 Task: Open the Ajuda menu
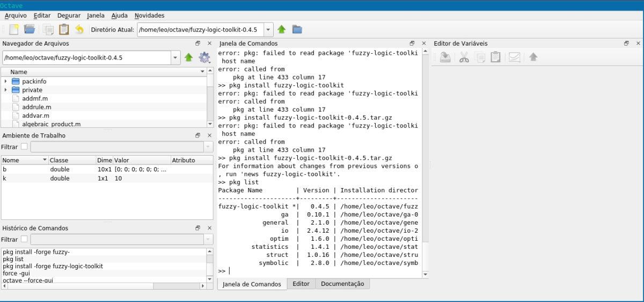(119, 16)
